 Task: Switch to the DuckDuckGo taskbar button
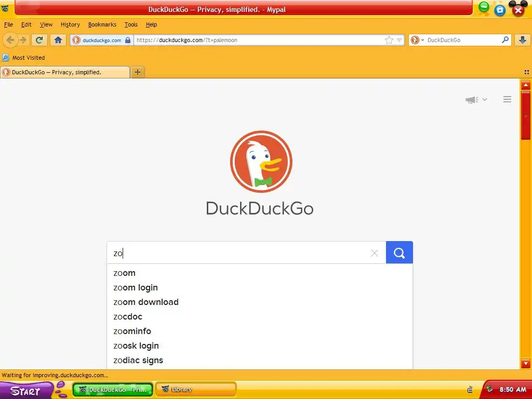pos(113,390)
